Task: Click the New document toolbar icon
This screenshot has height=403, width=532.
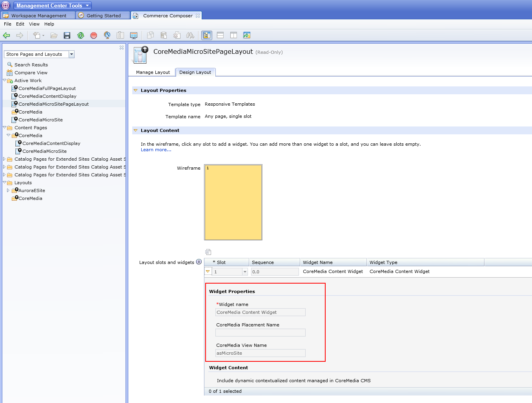Action: click(x=36, y=35)
